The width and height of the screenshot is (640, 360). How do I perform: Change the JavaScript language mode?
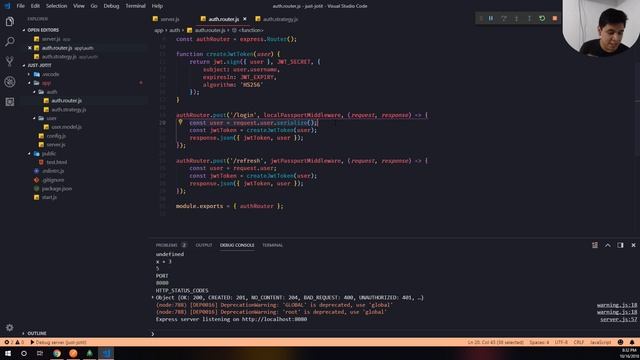600,342
